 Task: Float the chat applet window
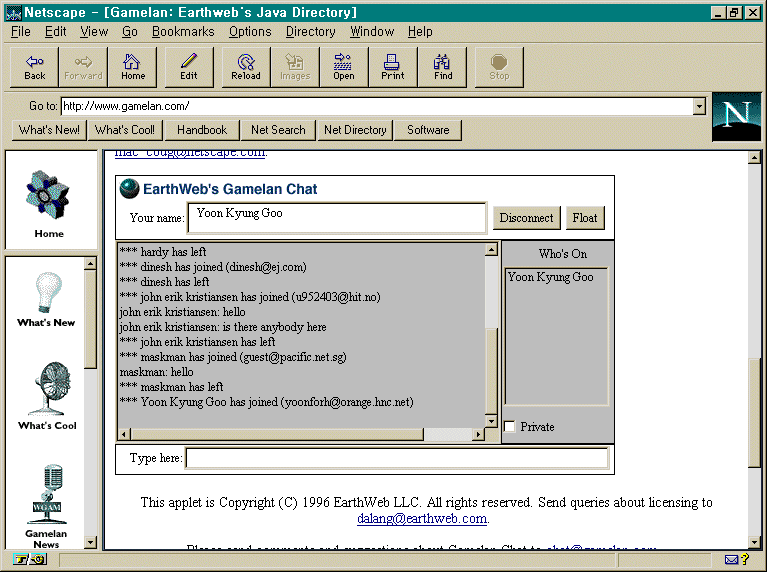coord(585,218)
